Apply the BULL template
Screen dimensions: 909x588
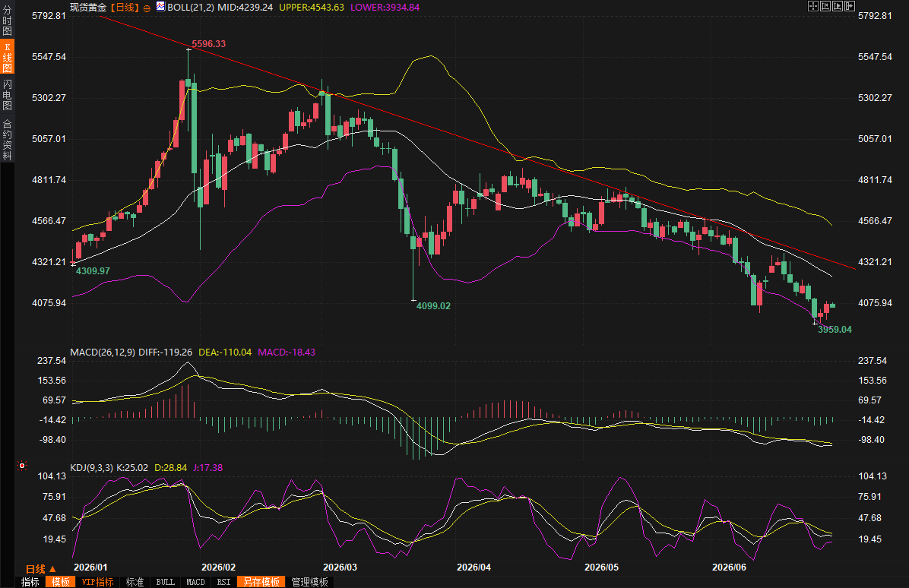coord(165,582)
